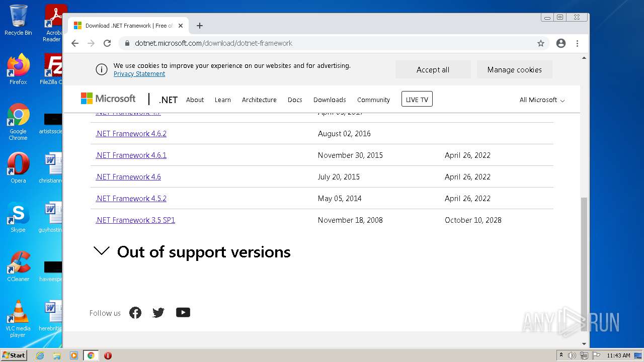Click the network tray icon
This screenshot has width=644, height=362.
[x=584, y=355]
